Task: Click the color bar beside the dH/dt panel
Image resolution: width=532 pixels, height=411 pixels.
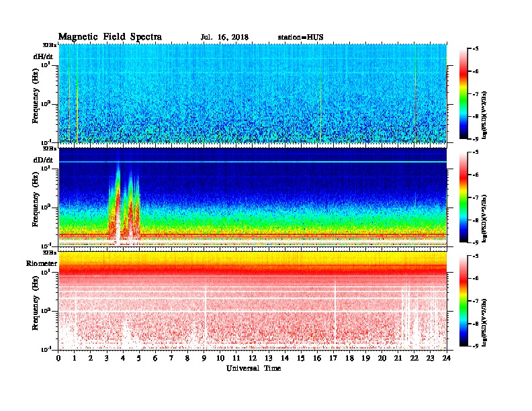Action: (x=463, y=94)
